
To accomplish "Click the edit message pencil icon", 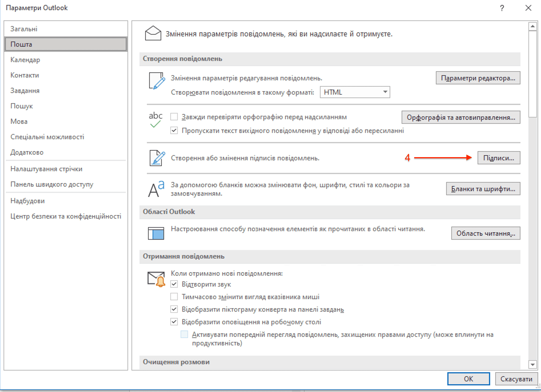I will [157, 81].
